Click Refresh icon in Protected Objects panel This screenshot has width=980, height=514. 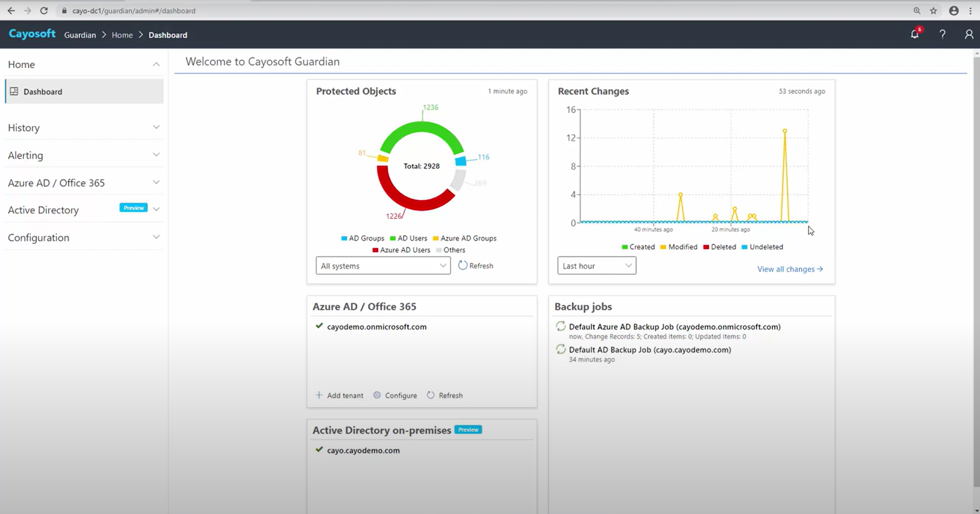pos(463,266)
